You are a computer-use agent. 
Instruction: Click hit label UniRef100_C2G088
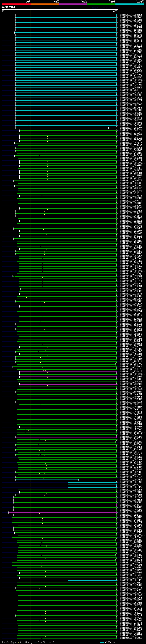[131, 578]
